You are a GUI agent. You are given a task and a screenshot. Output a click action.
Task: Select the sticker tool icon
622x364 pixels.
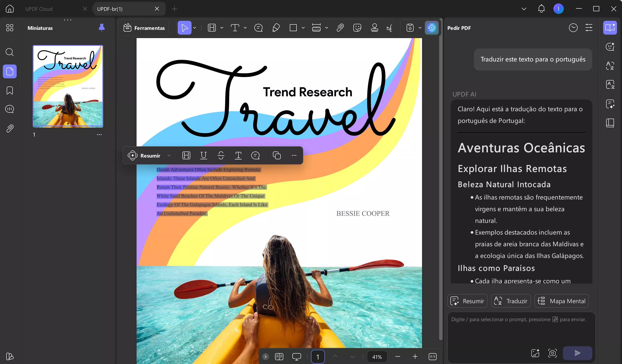357,28
